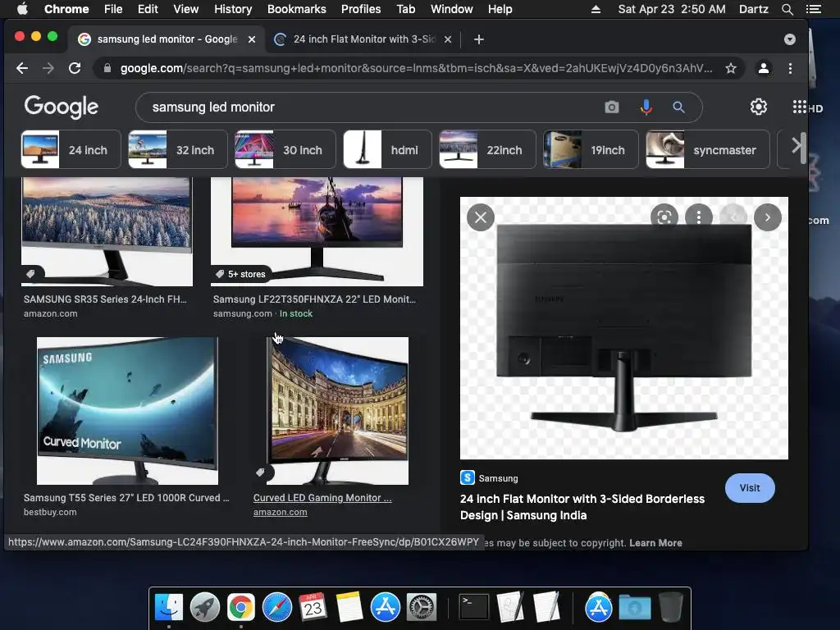This screenshot has width=840, height=630.
Task: Go back using Chrome's back arrow
Action: [22, 68]
